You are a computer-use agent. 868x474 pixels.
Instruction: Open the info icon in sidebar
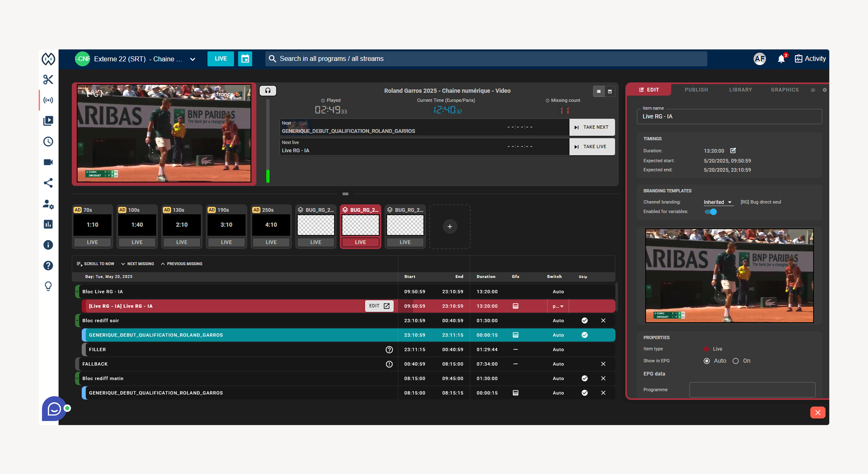48,245
